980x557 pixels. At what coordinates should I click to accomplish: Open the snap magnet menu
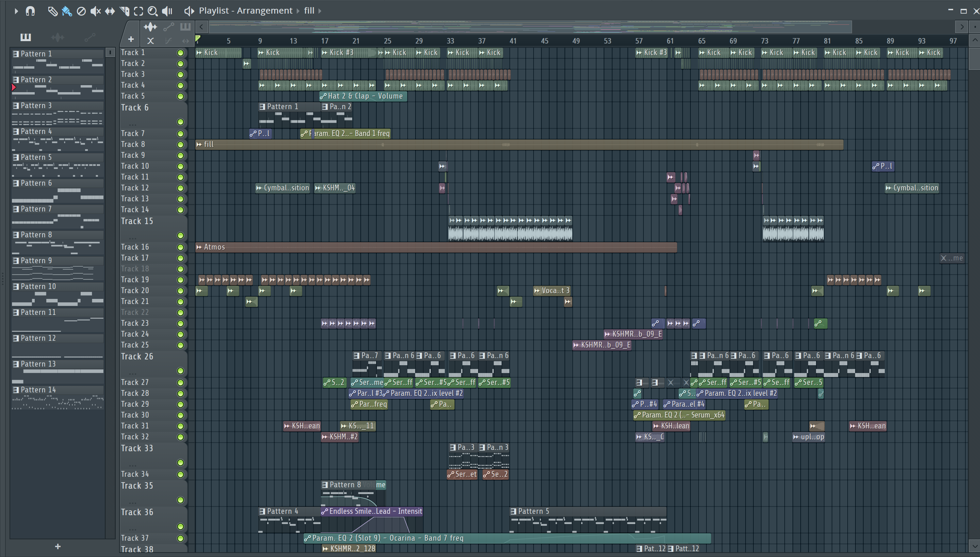[x=30, y=11]
